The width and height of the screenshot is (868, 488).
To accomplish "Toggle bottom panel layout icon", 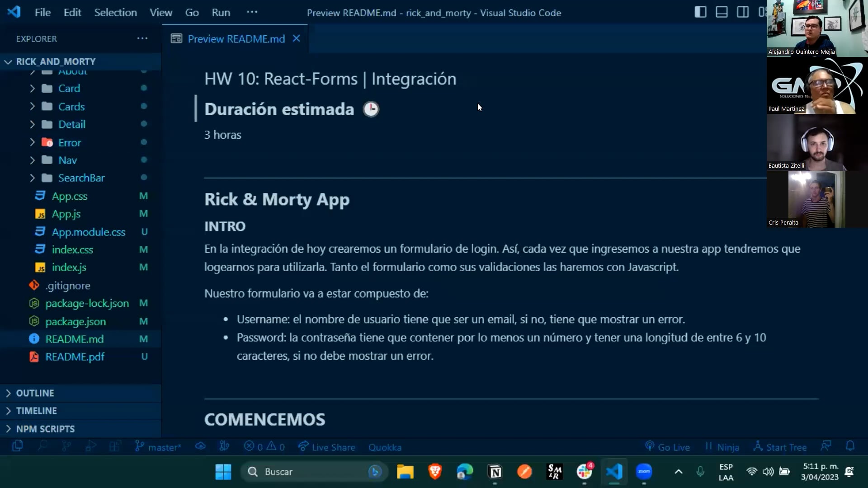I will [722, 12].
